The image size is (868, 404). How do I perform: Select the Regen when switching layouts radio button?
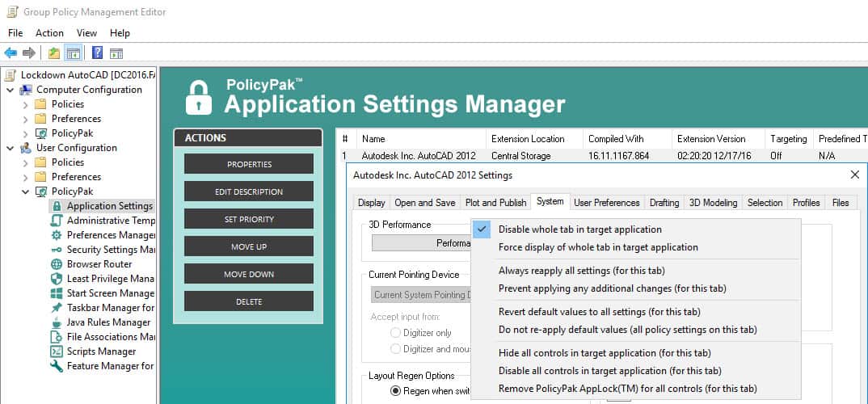click(395, 391)
